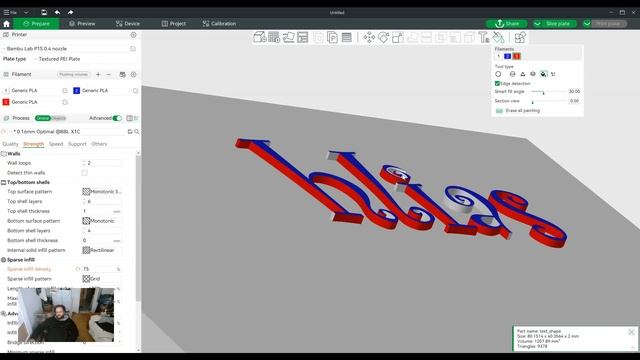The image size is (640, 360).
Task: Select the Triangle tool type
Action: (x=522, y=74)
